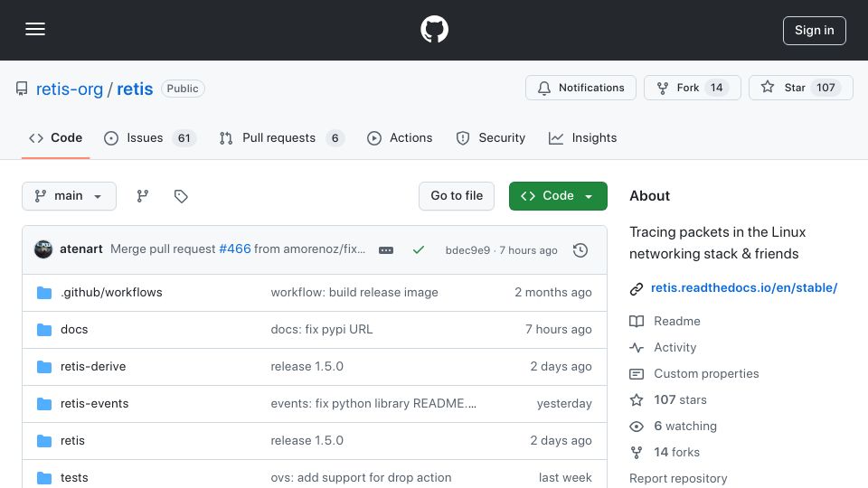Click the Sign in button

coord(814,31)
